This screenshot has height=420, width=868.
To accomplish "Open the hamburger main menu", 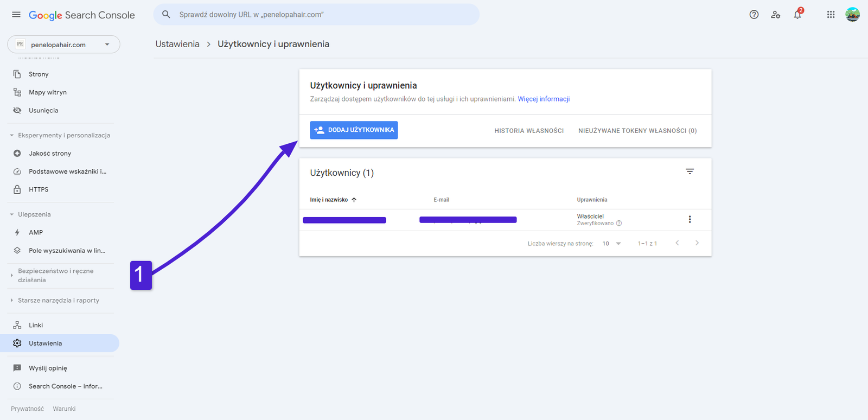I will (x=16, y=15).
